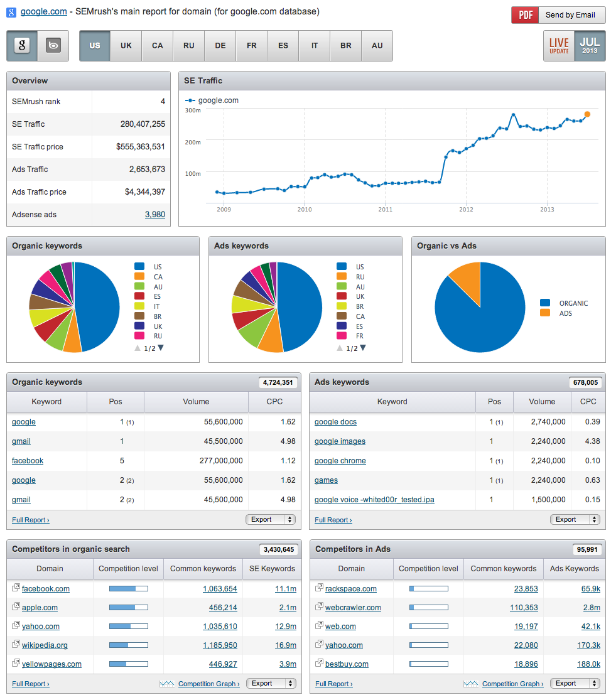Click the Google favicon beside google.com title
This screenshot has width=611, height=700.
[x=11, y=12]
